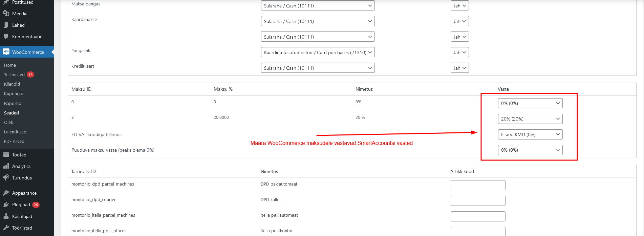
Task: Click the Meedia icon in sidebar
Action: tap(6, 14)
